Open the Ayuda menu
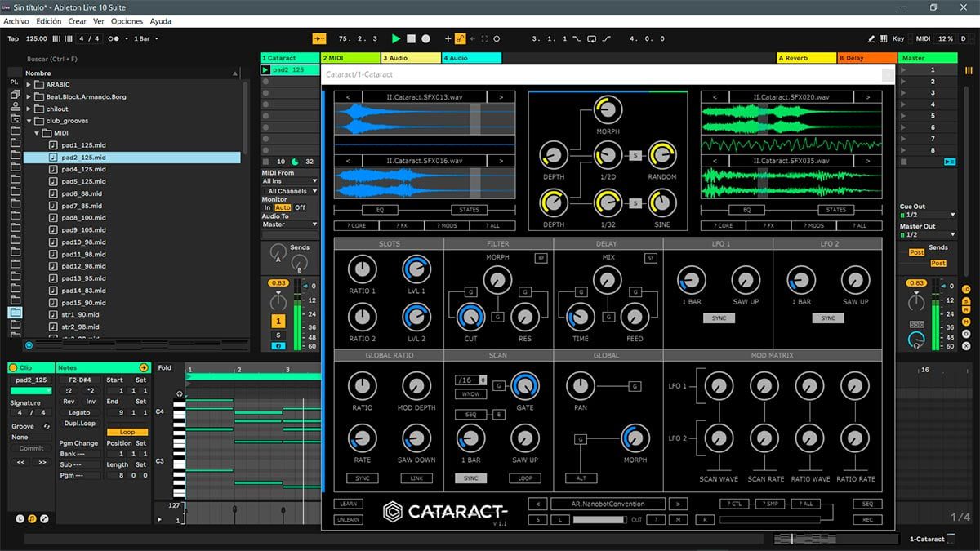Image resolution: width=980 pixels, height=551 pixels. [x=161, y=21]
